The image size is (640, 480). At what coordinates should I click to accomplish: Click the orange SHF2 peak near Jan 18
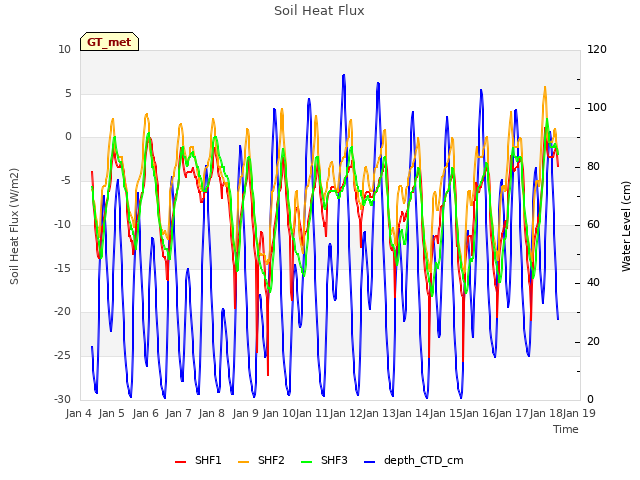click(x=545, y=87)
